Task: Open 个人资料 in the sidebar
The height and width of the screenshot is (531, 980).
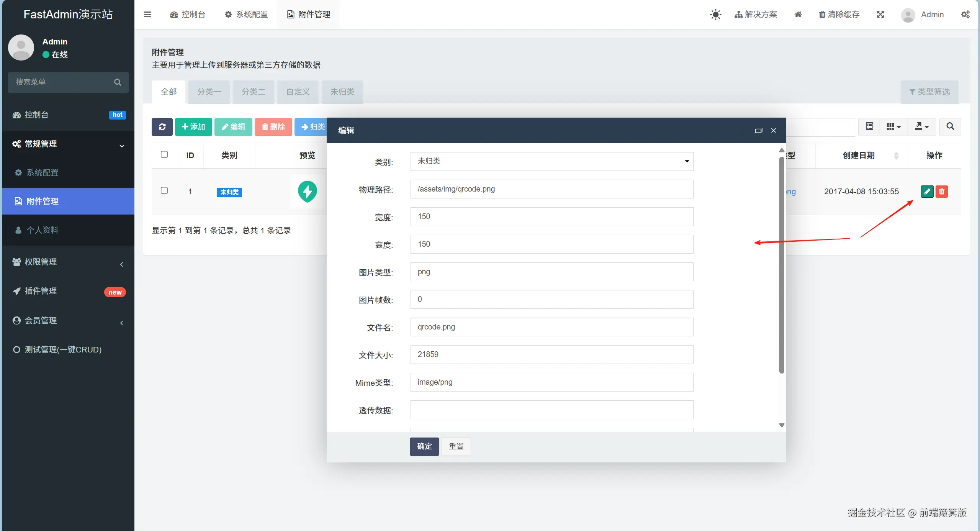Action: click(42, 230)
